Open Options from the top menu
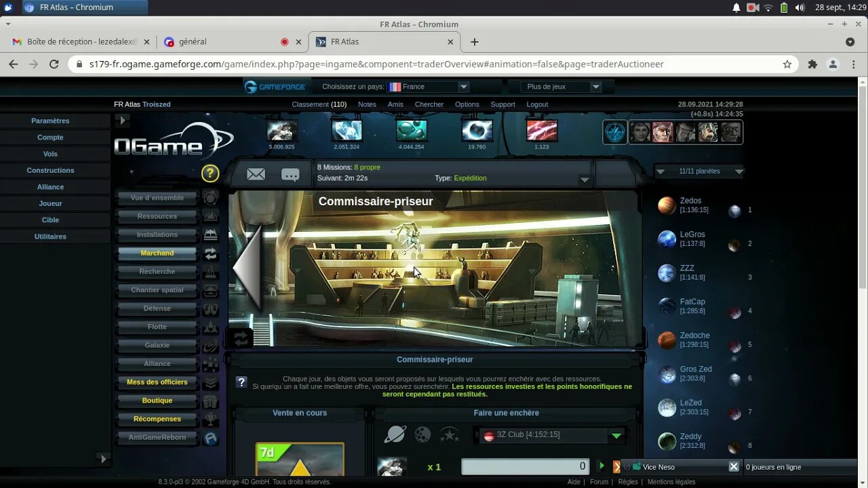 (467, 104)
